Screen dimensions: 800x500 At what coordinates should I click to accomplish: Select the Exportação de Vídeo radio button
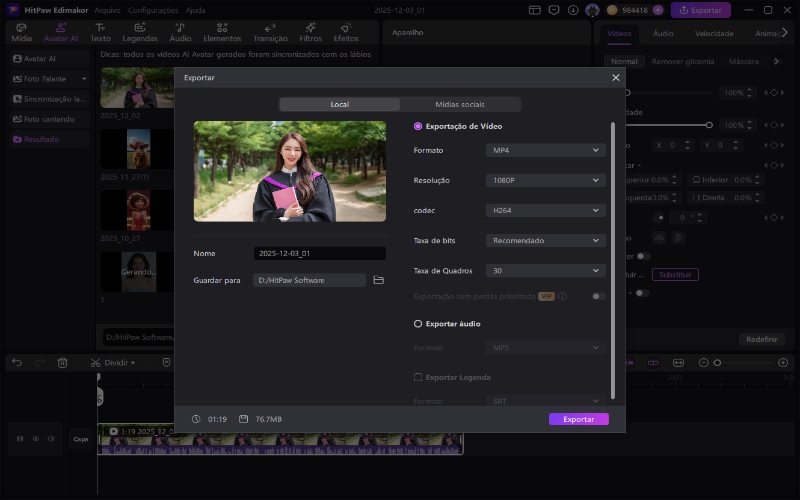[418, 127]
